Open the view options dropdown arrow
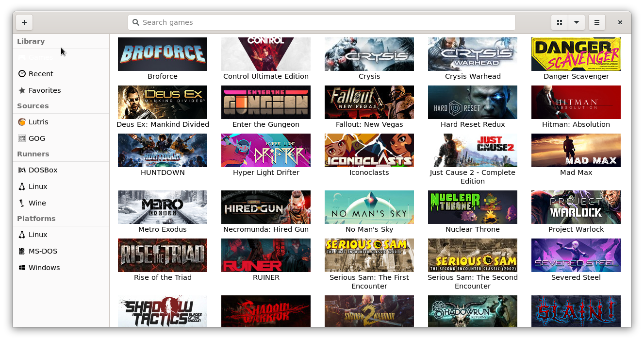 (577, 22)
